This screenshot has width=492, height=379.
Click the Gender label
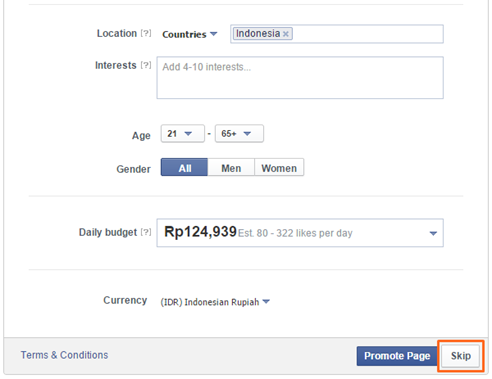click(x=133, y=169)
